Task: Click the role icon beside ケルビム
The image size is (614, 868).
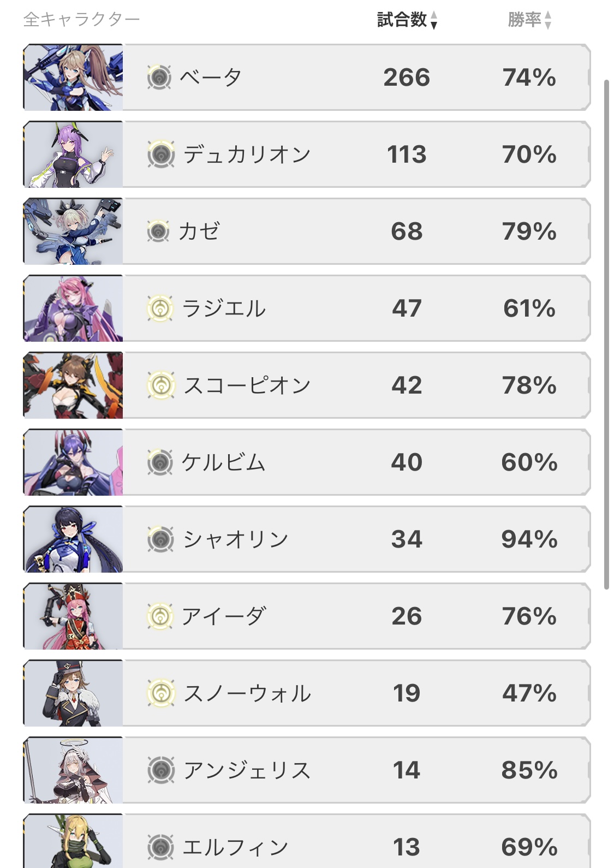Action: point(160,462)
